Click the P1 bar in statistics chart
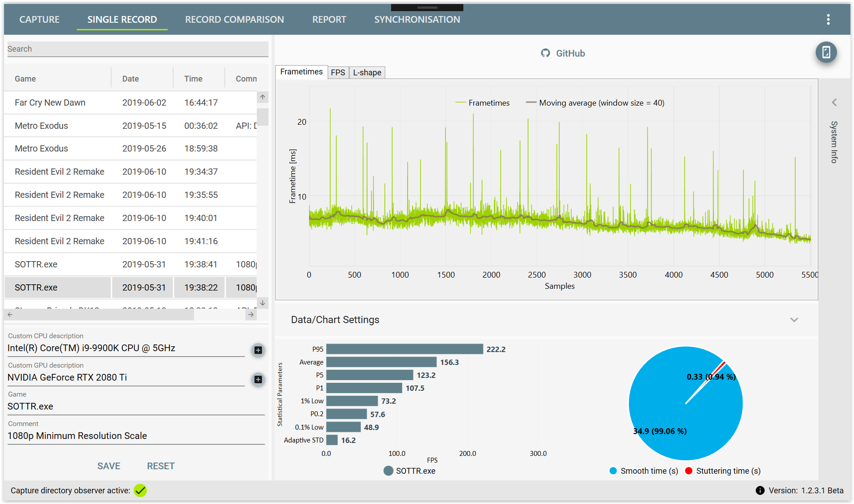 tap(364, 388)
